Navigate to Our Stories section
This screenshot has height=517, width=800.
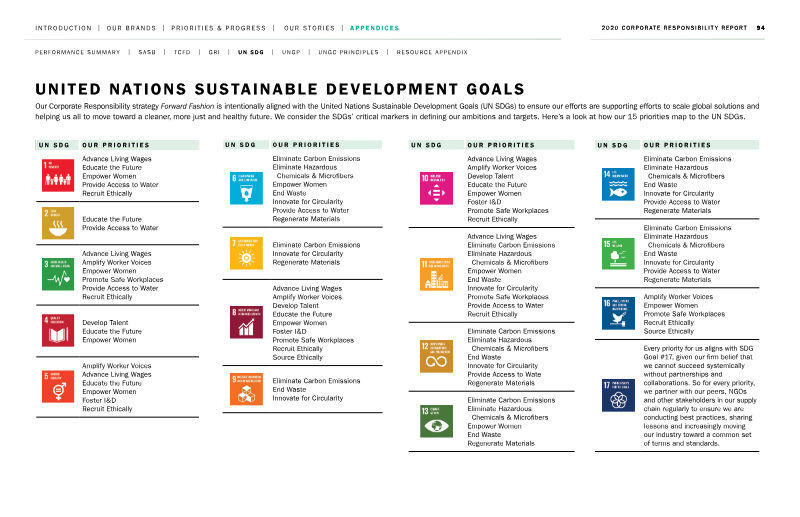tap(309, 28)
